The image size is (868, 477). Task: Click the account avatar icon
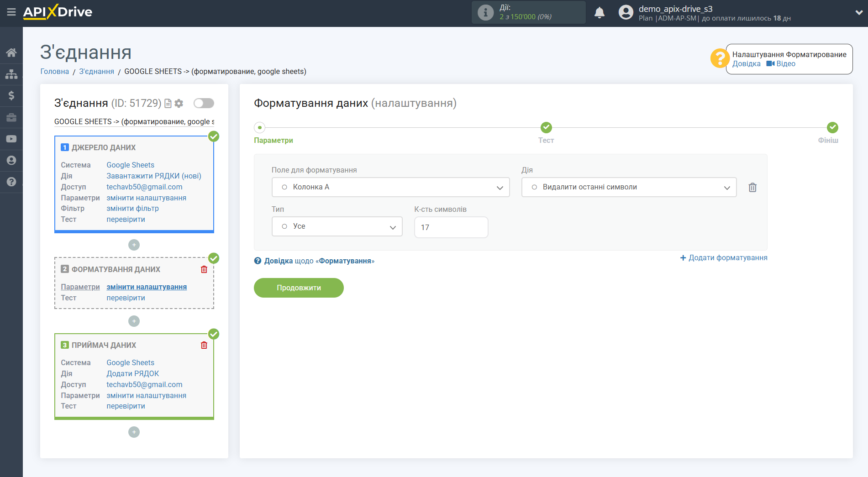[x=626, y=12]
